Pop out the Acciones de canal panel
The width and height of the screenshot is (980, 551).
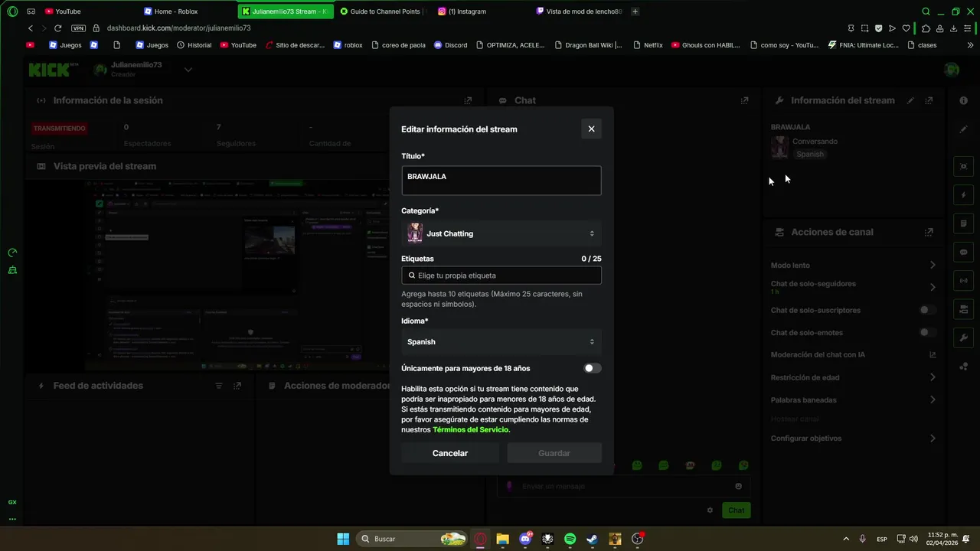click(x=929, y=232)
